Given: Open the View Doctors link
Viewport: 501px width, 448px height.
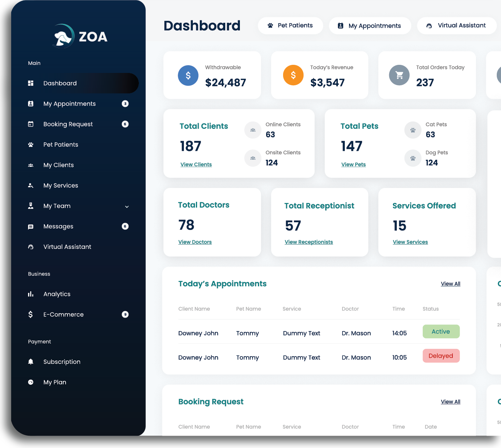Looking at the screenshot, I should click(195, 242).
